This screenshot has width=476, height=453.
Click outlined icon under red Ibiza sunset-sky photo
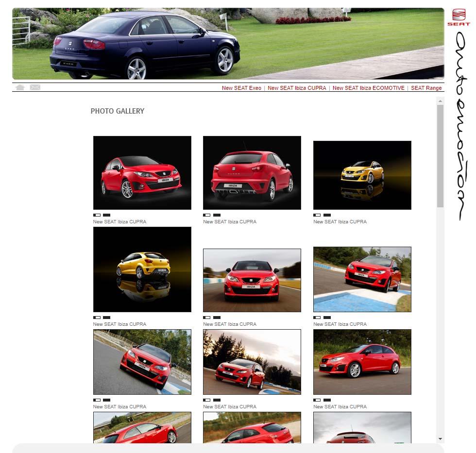point(207,400)
